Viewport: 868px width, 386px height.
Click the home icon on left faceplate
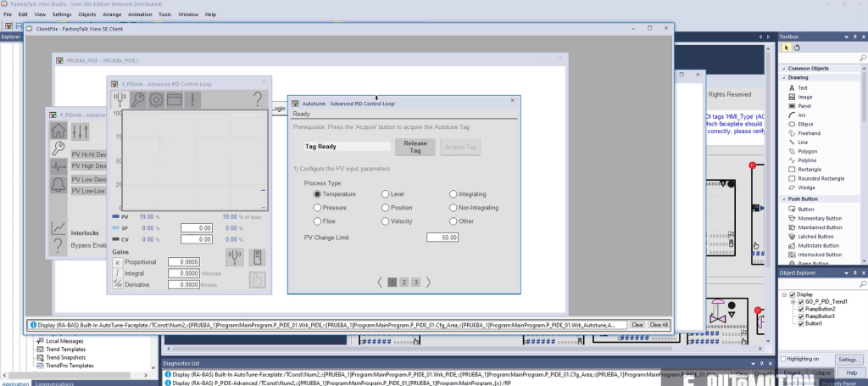(58, 131)
